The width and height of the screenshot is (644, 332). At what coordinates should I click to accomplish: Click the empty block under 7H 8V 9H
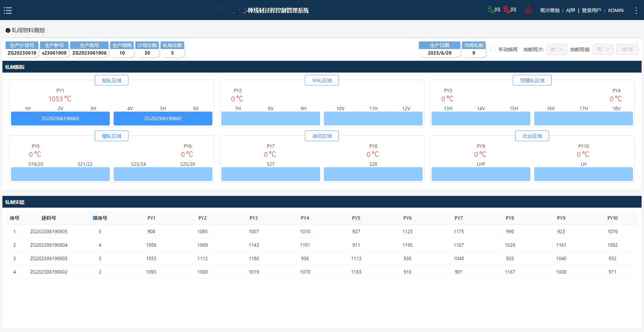271,118
